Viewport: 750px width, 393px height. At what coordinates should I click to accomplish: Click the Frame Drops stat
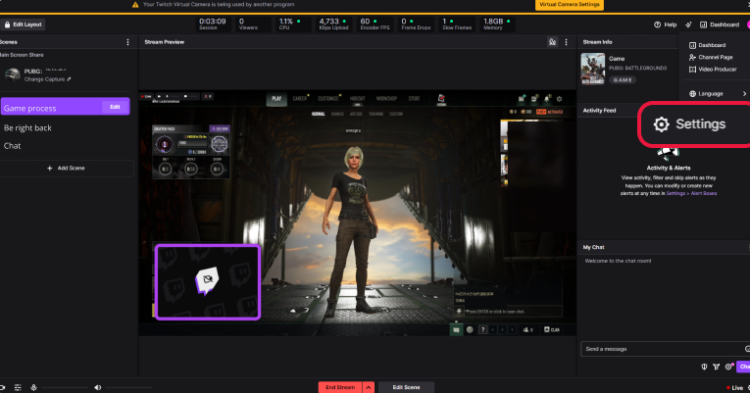click(416, 24)
